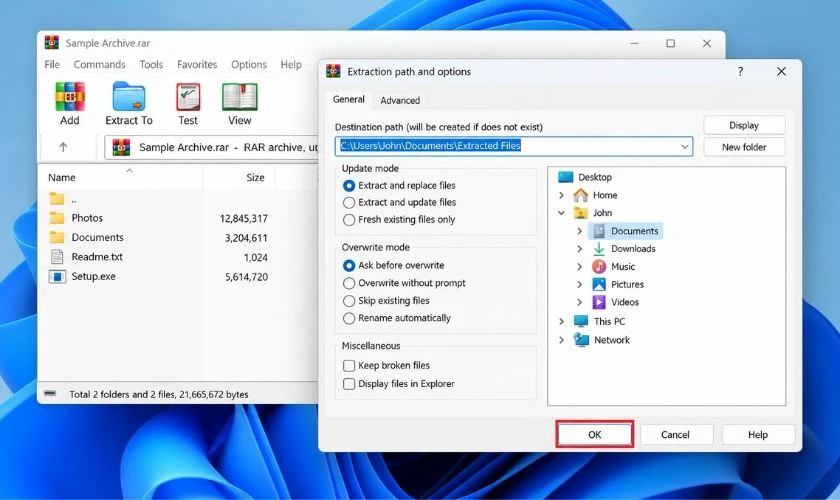Collapse the John node in tree

(x=561, y=213)
